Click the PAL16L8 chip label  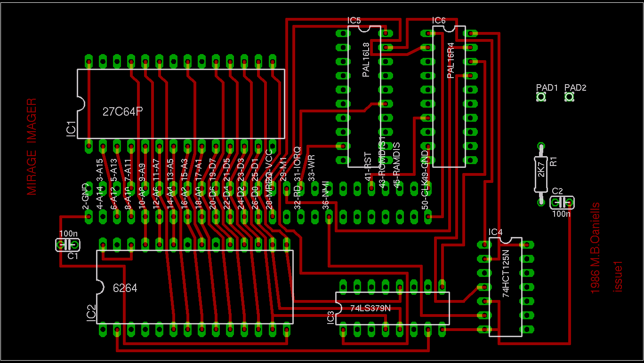click(x=366, y=58)
